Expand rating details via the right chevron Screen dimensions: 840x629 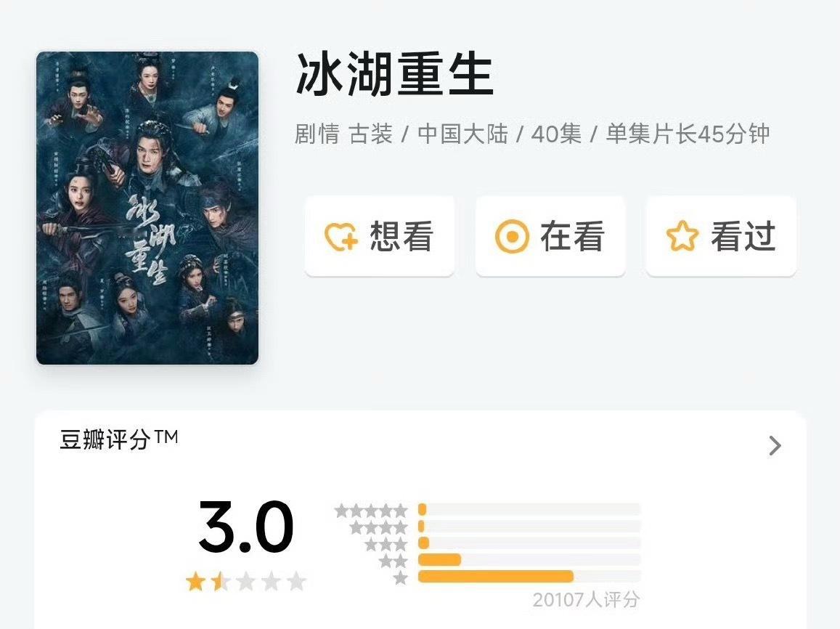tap(775, 445)
